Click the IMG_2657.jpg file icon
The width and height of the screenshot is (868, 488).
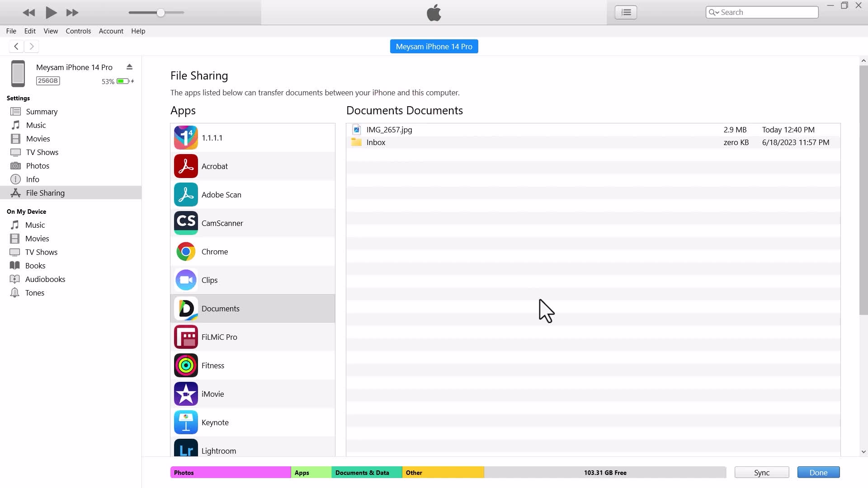[x=356, y=130]
